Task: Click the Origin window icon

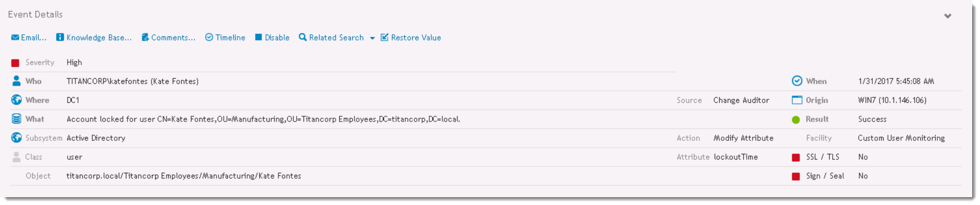Action: pos(797,100)
